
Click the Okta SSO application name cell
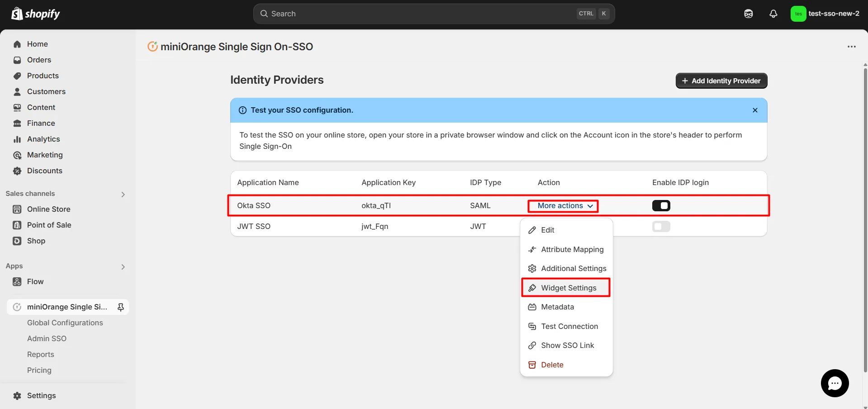pos(254,205)
